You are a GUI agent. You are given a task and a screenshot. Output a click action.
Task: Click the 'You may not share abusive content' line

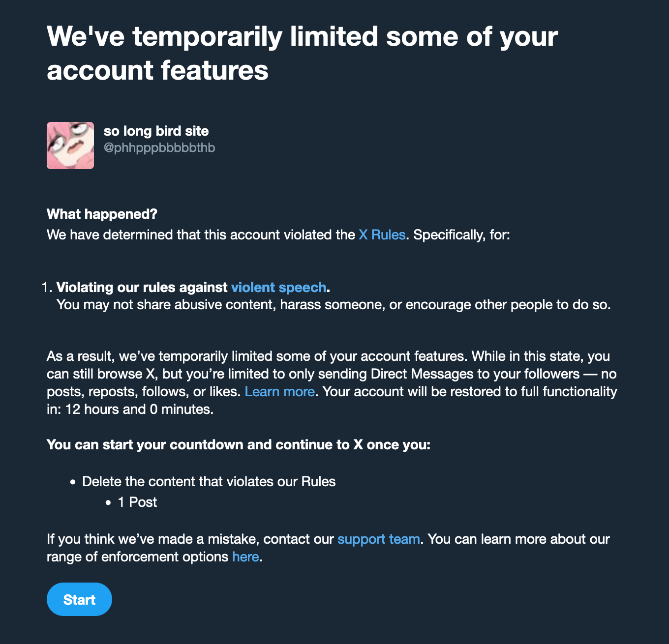click(334, 305)
